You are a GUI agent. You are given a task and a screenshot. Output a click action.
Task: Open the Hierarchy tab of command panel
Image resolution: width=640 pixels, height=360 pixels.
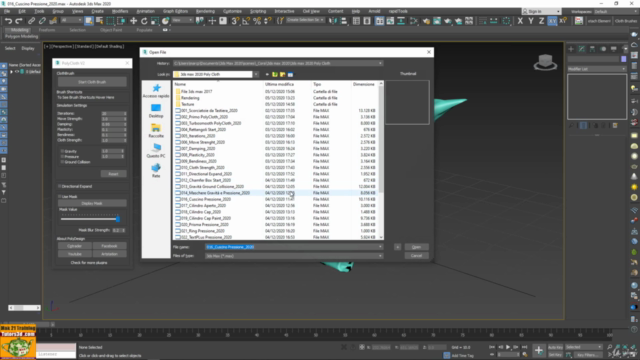[x=592, y=49]
